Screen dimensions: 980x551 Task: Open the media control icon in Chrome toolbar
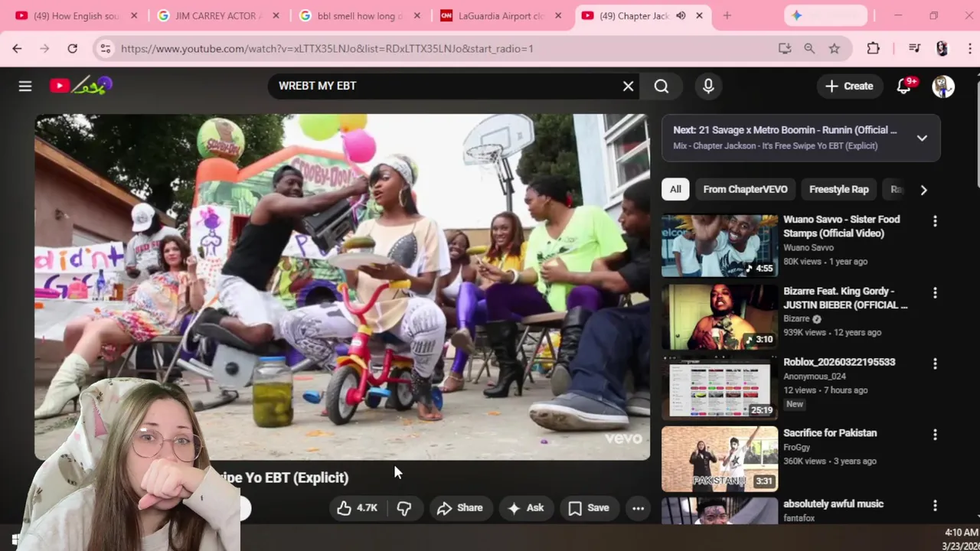point(914,48)
